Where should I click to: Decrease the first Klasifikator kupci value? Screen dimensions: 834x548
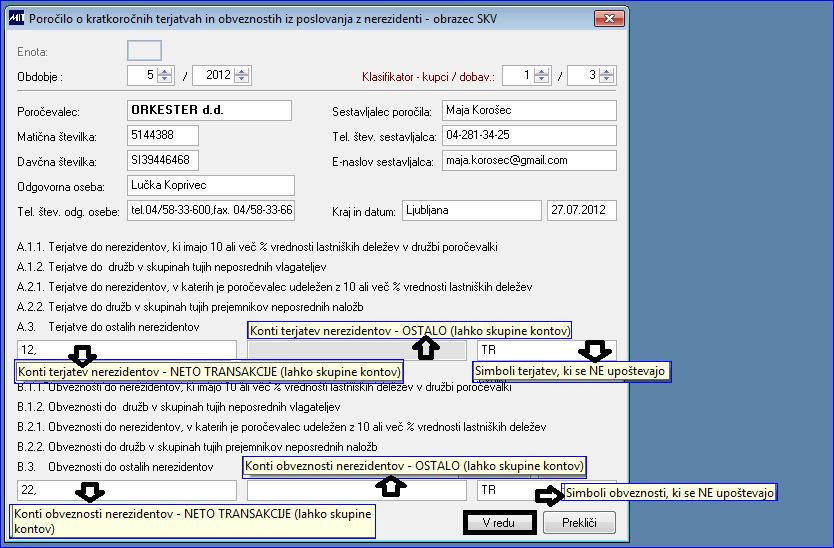click(541, 79)
